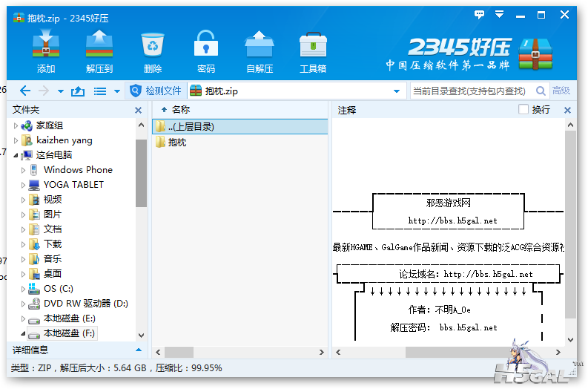Open navigation history dropdown arrow
588x389 pixels.
click(60, 91)
